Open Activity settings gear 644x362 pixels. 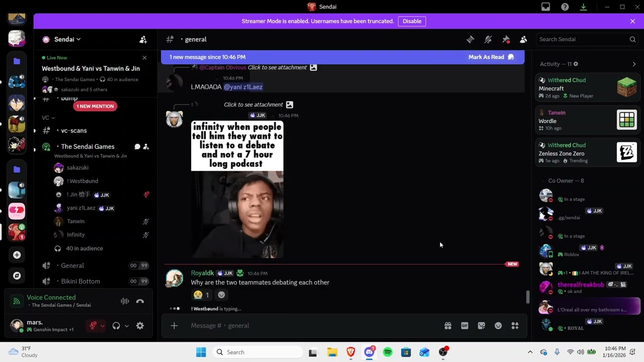[576, 64]
